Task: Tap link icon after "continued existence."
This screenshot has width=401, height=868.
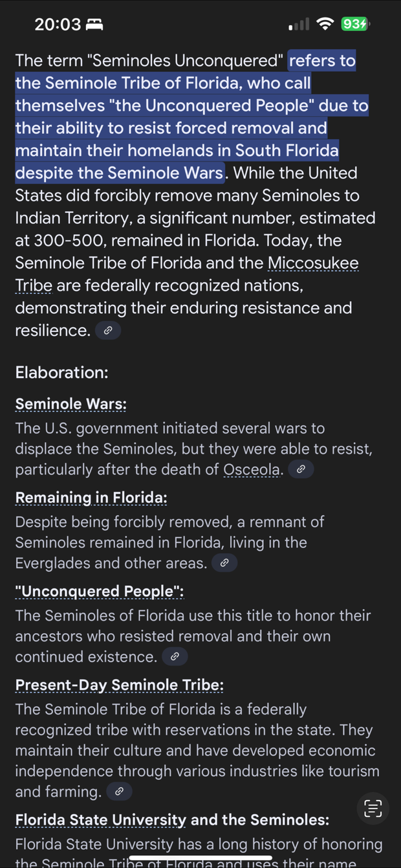Action: [175, 657]
